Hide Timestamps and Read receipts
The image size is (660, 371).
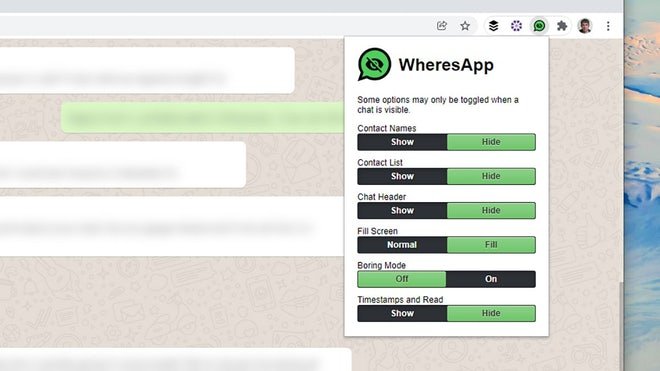pyautogui.click(x=491, y=313)
